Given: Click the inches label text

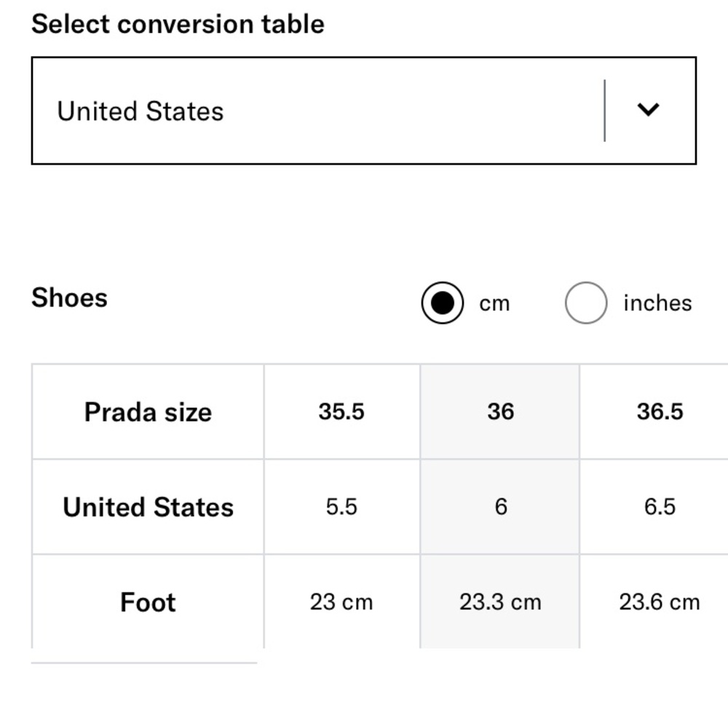Looking at the screenshot, I should pyautogui.click(x=657, y=303).
